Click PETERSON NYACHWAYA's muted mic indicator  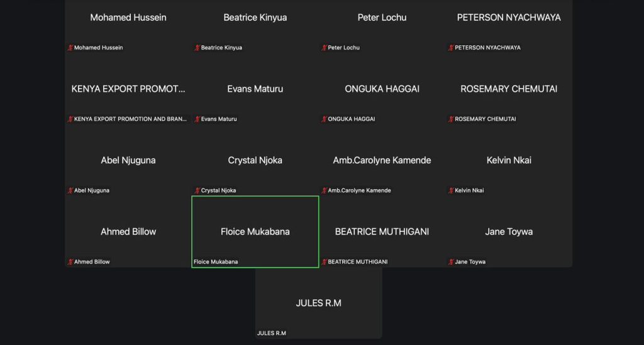tap(451, 48)
